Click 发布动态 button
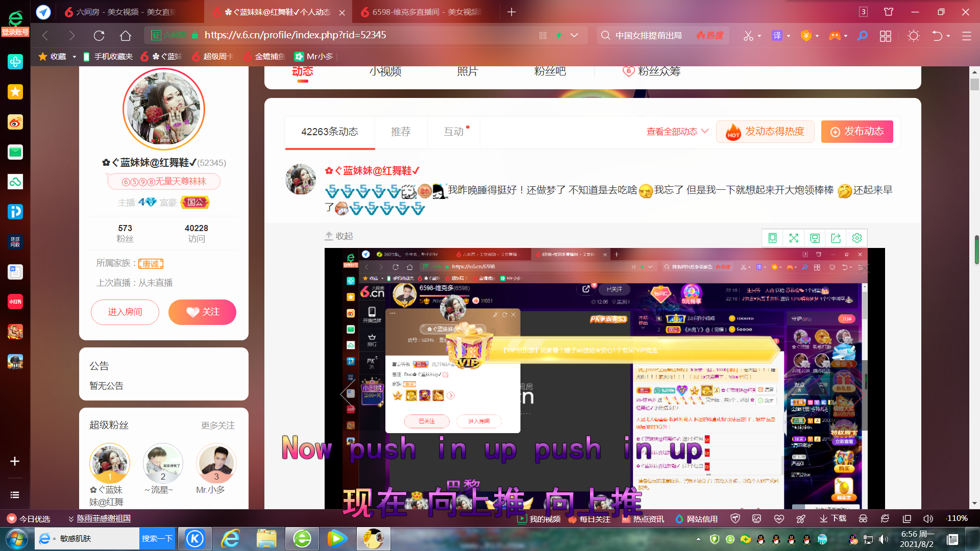 tap(857, 132)
